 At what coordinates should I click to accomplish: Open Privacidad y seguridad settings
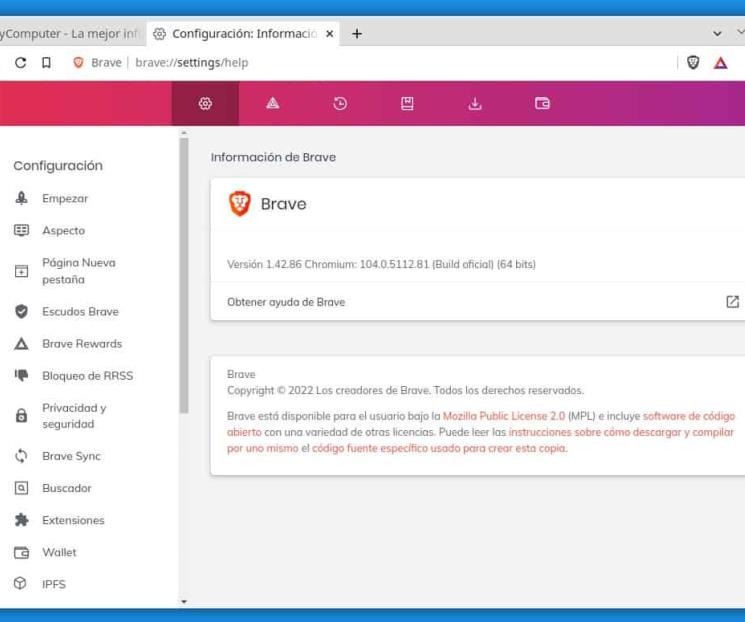tap(74, 416)
